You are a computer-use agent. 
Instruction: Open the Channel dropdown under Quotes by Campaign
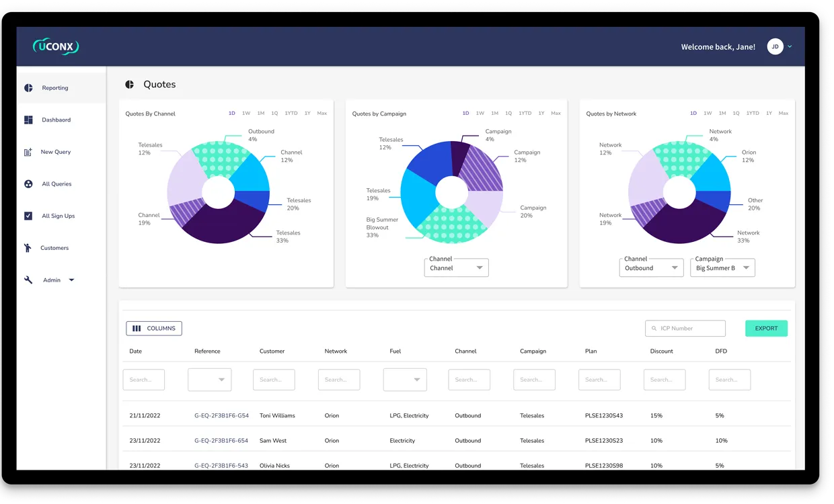pyautogui.click(x=457, y=267)
